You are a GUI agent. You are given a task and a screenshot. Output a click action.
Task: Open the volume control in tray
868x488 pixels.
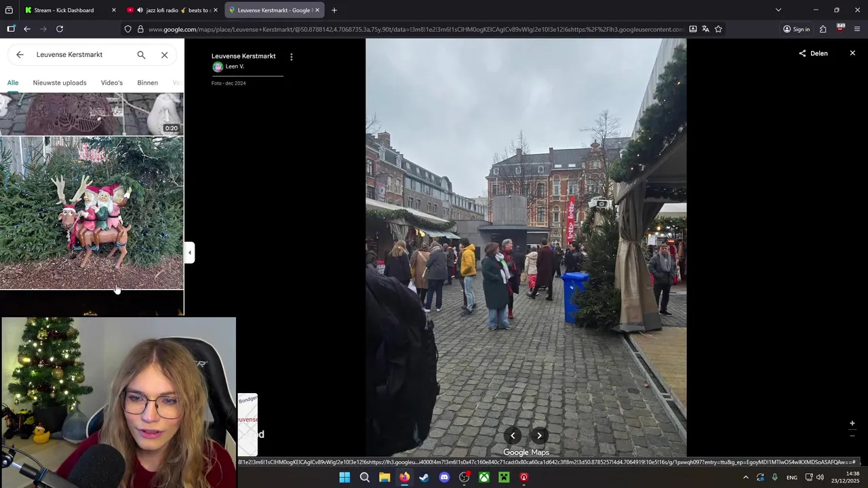tap(821, 477)
